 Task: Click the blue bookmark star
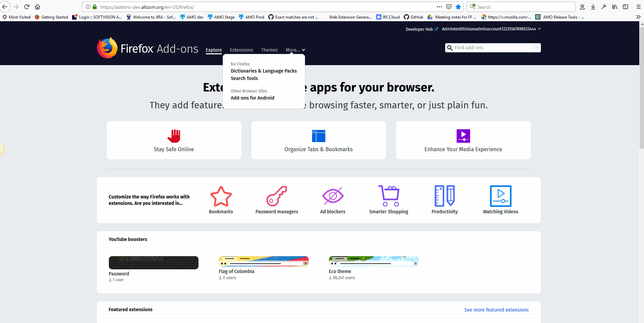(458, 7)
